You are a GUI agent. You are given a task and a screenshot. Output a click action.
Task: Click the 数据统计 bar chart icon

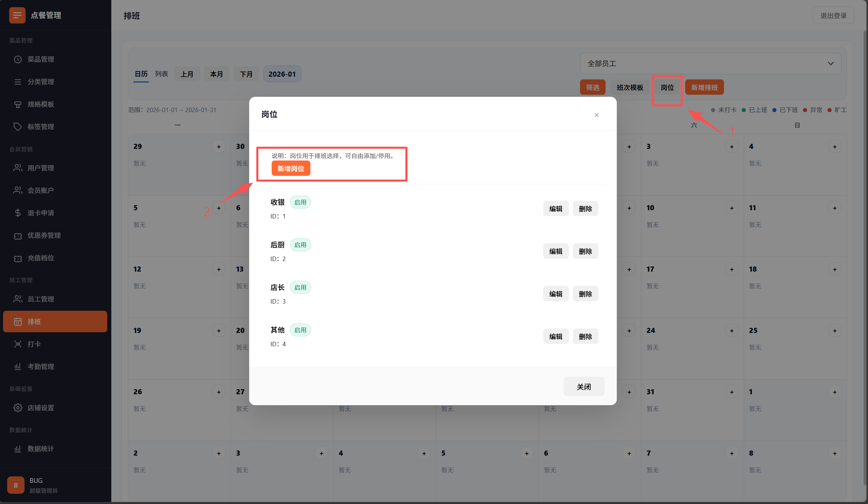coord(18,448)
